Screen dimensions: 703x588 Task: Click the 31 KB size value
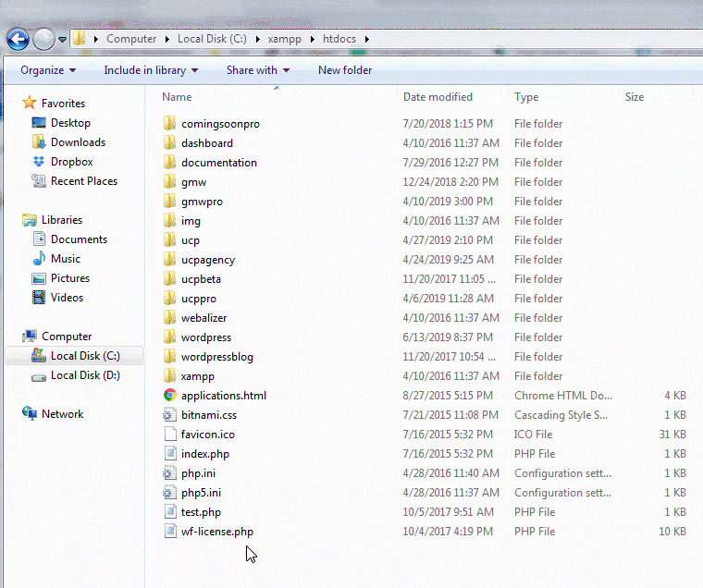(x=672, y=435)
